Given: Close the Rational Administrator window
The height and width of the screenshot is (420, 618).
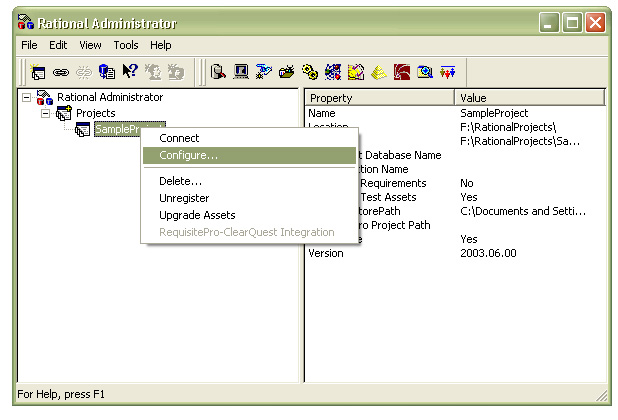Looking at the screenshot, I should [x=596, y=22].
